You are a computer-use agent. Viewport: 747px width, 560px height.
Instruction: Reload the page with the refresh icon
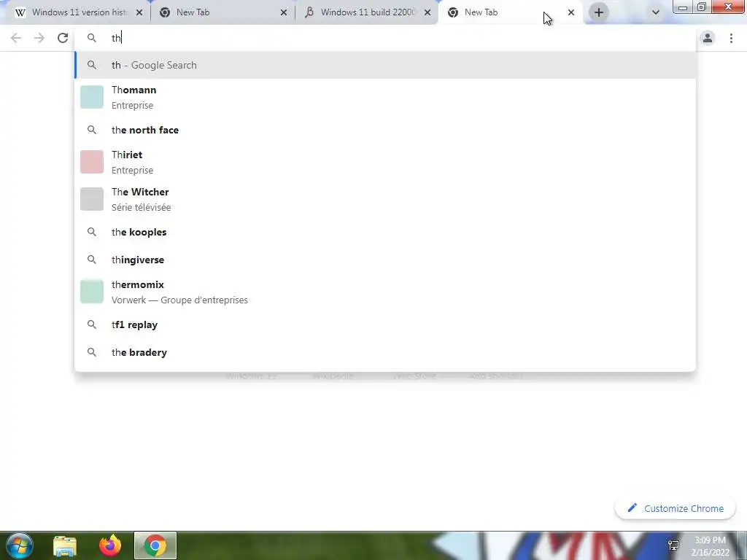point(63,38)
